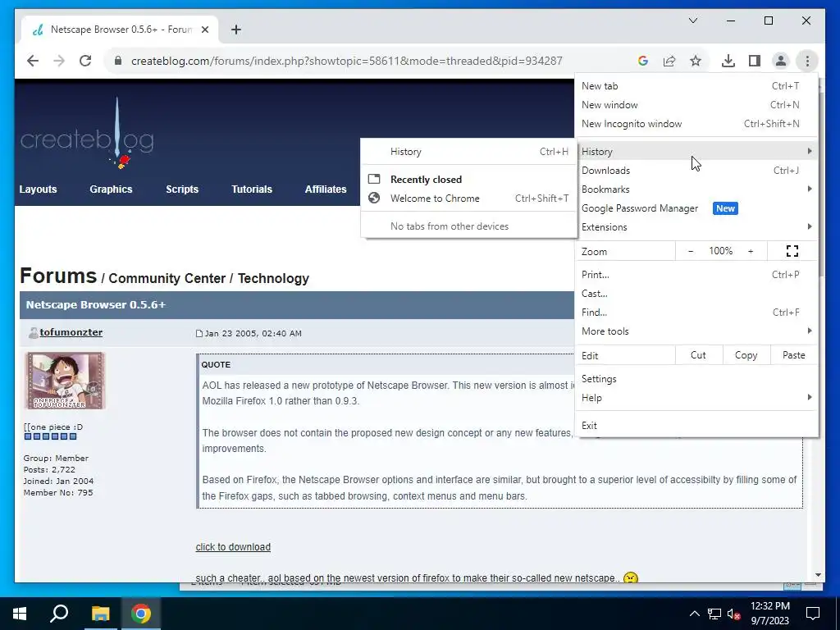
Task: Select New tab from the Chrome menu
Action: [696, 85]
